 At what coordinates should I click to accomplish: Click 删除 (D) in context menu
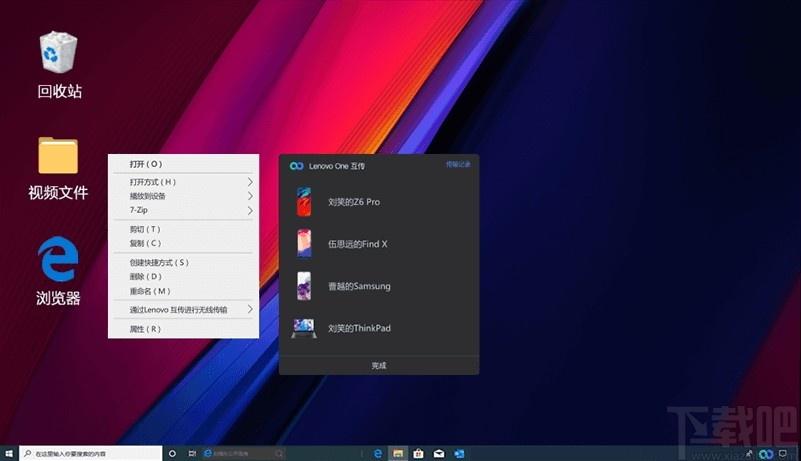145,276
